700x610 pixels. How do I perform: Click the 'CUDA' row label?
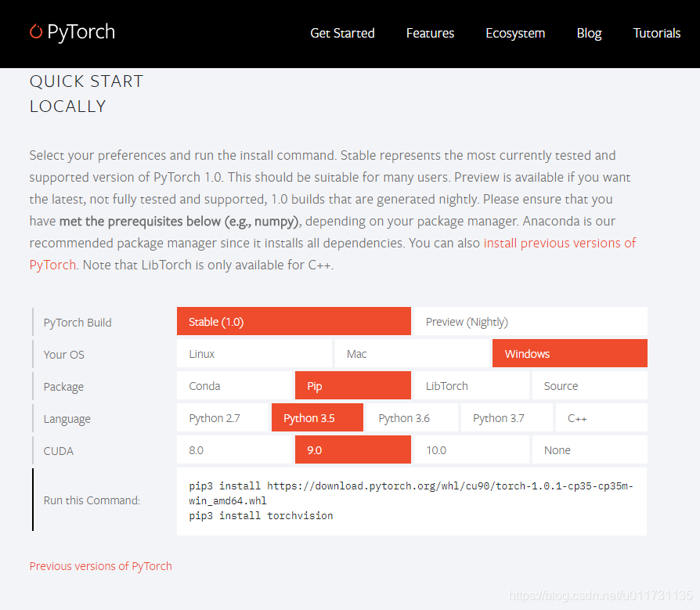tap(59, 451)
